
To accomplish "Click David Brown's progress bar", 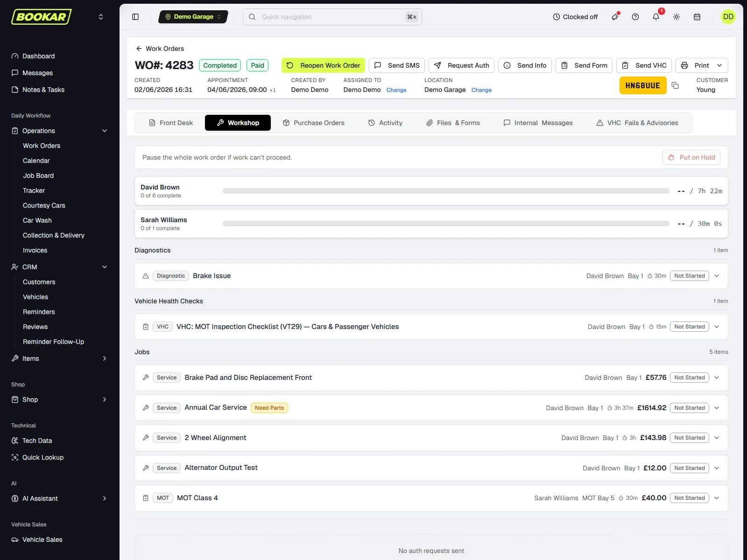I will tap(446, 191).
